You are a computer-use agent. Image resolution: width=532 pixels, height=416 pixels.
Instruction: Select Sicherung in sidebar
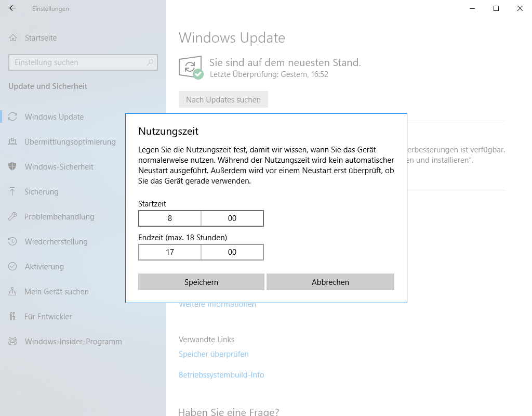click(x=42, y=191)
